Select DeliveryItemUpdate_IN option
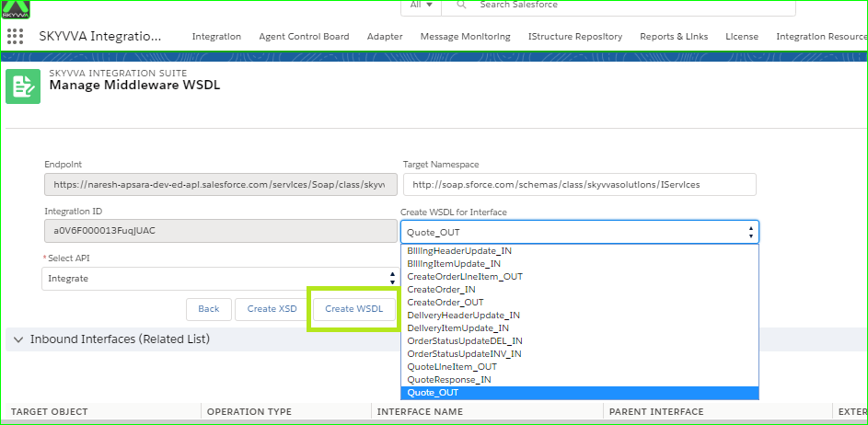Image resolution: width=868 pixels, height=425 pixels. pyautogui.click(x=580, y=327)
